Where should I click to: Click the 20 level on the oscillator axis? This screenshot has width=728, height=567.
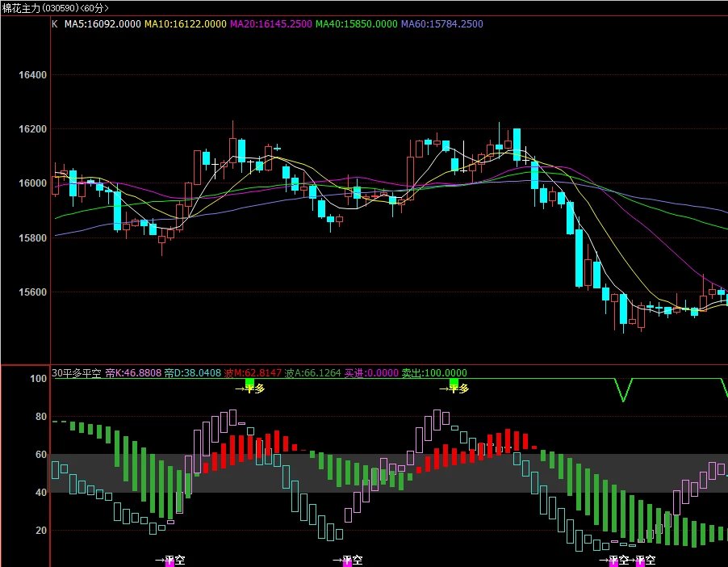(x=41, y=531)
